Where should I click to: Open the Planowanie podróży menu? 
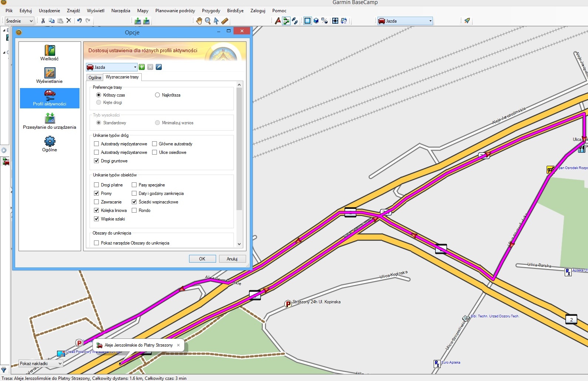pyautogui.click(x=175, y=11)
